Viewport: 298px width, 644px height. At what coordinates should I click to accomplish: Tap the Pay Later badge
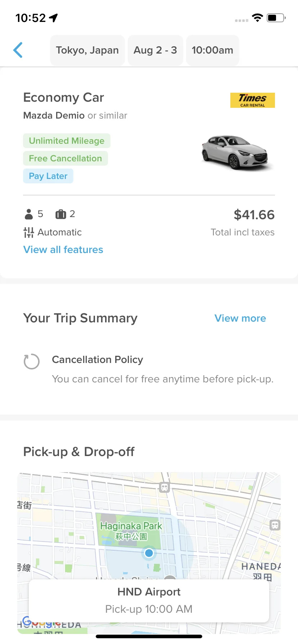pos(48,176)
